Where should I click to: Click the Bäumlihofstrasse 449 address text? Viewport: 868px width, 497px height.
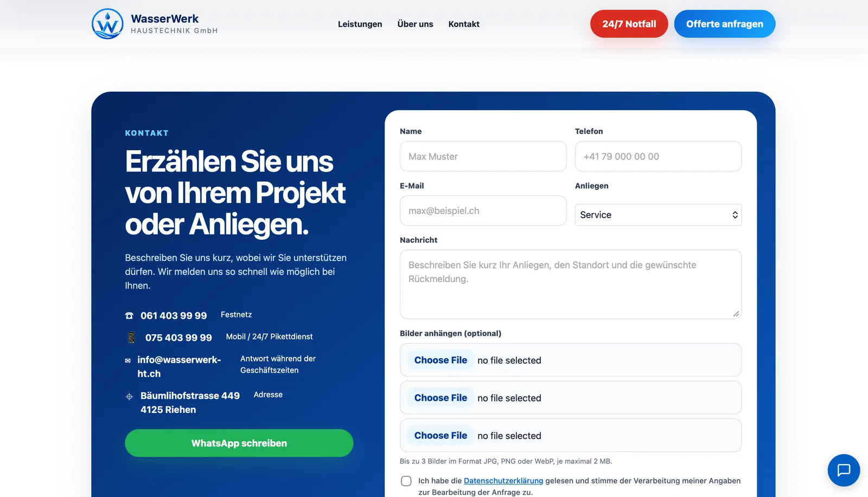coord(190,403)
